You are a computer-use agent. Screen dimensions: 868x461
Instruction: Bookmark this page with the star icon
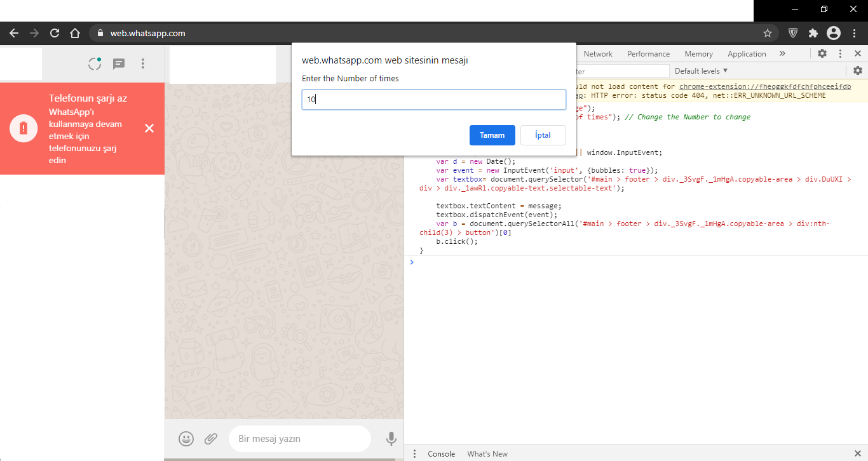coord(767,33)
